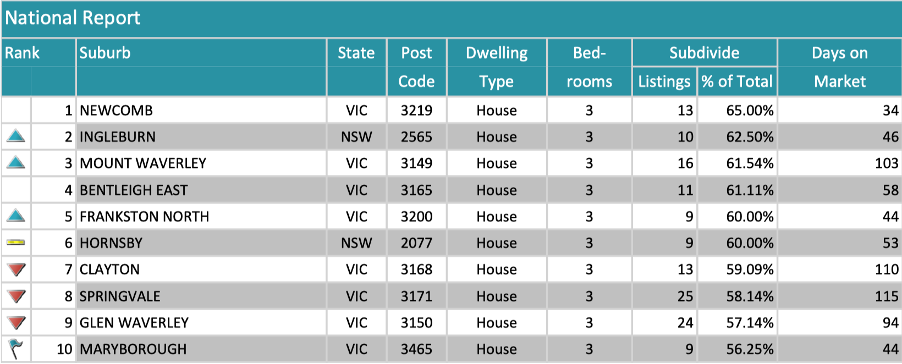Select the down trend icon beside SPRINGVALE

(x=16, y=296)
